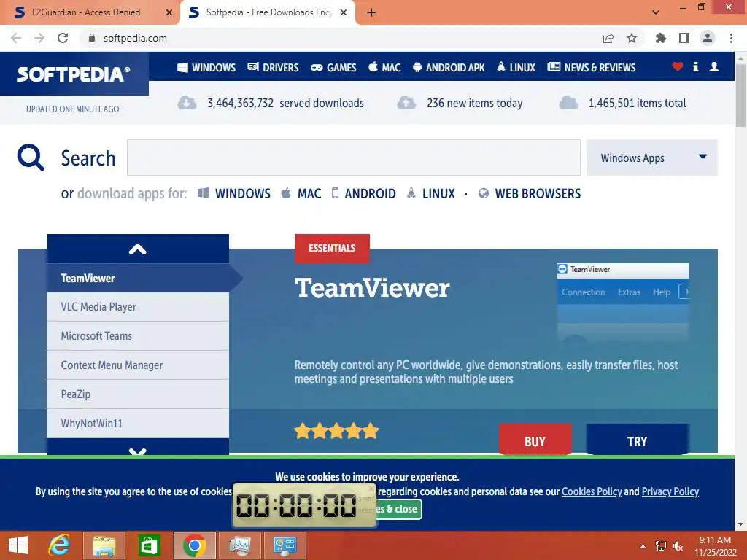Open the Linux category in the top navigation
Viewport: 747px width, 560px height.
click(x=516, y=68)
